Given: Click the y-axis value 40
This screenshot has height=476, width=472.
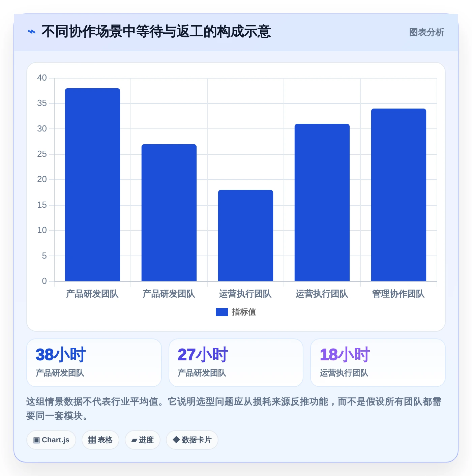Looking at the screenshot, I should click(42, 78).
